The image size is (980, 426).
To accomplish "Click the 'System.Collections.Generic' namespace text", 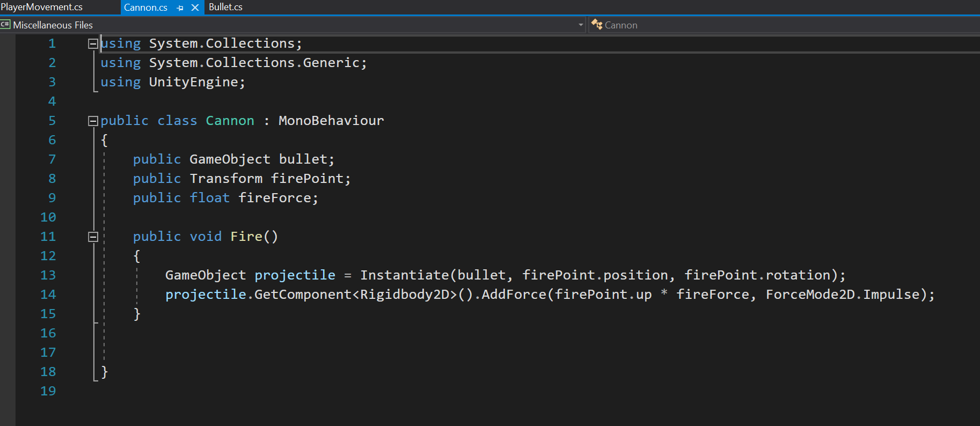I will 254,63.
